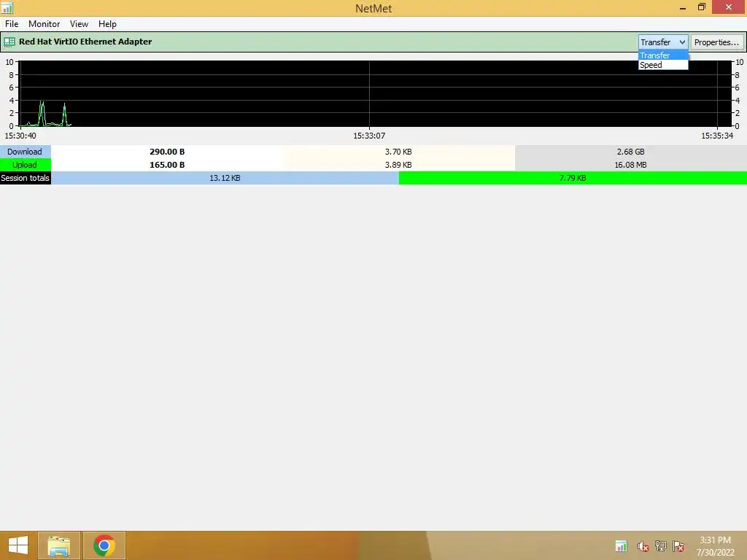Click the Download row label
Image resolution: width=747 pixels, height=560 pixels.
(25, 152)
